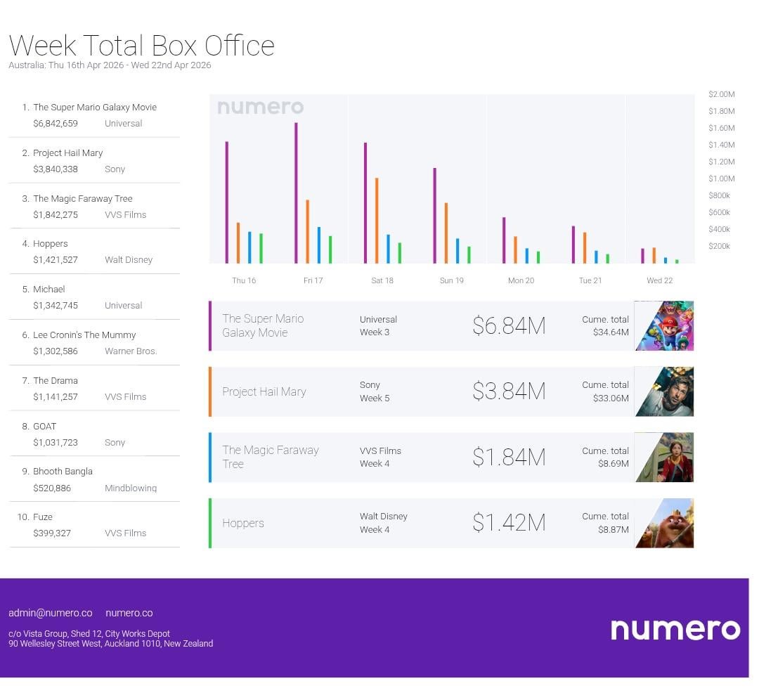Click the numero watermark on the chart
This screenshot has width=759, height=700.
click(260, 108)
